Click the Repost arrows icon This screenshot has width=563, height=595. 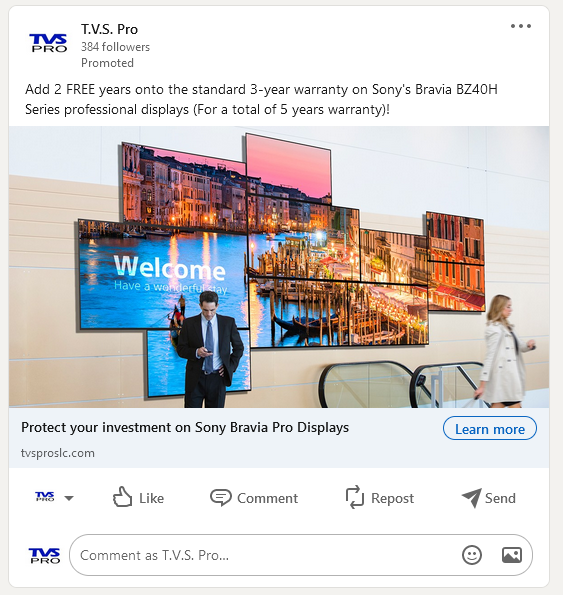[x=355, y=497]
